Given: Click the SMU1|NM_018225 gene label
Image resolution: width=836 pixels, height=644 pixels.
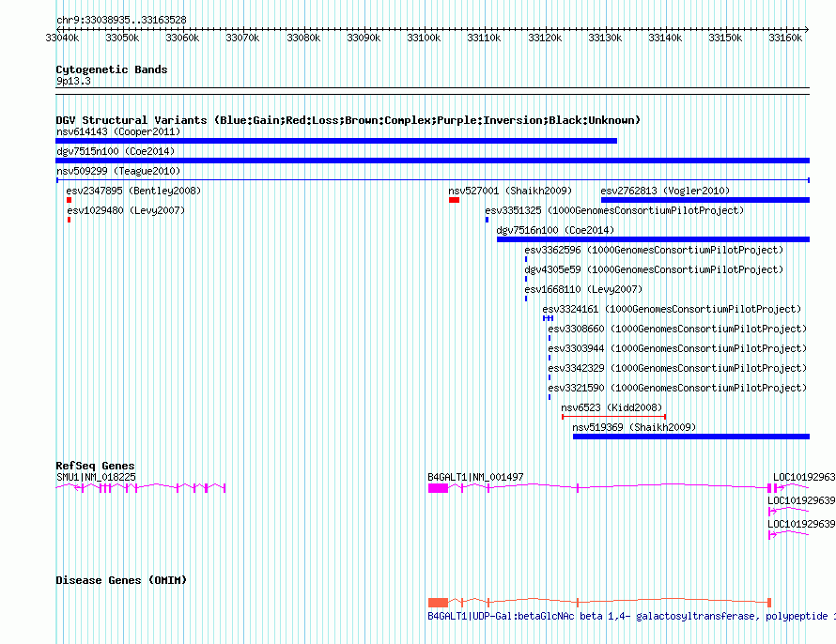Looking at the screenshot, I should pos(96,477).
